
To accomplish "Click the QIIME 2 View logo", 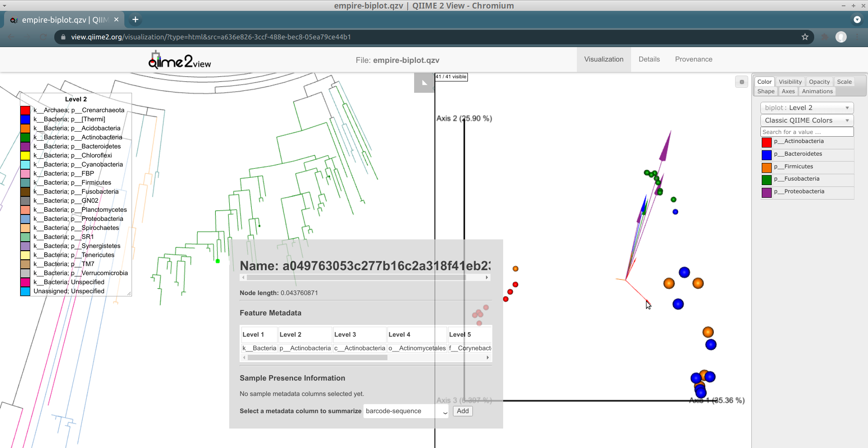I will click(179, 60).
